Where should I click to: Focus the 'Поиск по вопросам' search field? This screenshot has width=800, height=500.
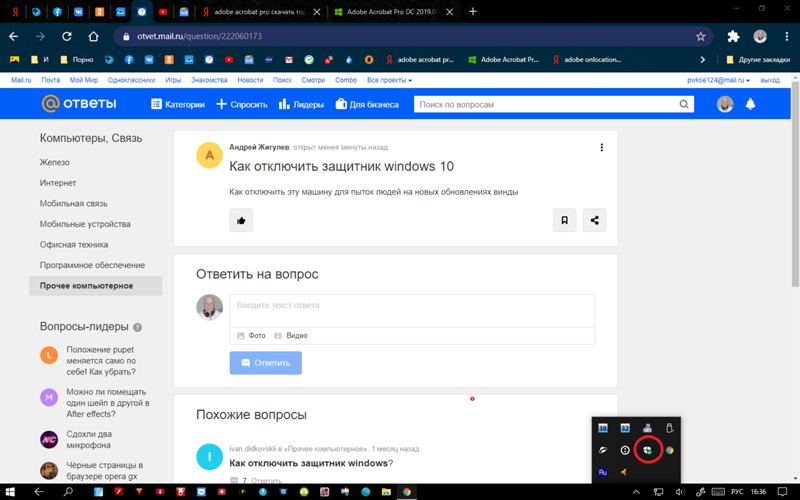pyautogui.click(x=546, y=104)
